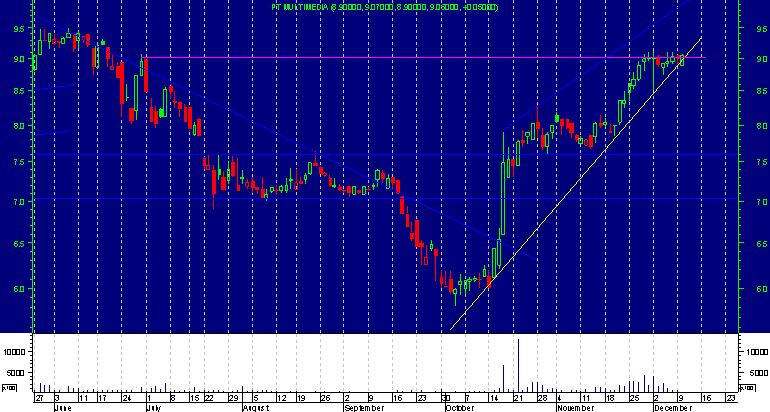The height and width of the screenshot is (412, 770).
Task: Click the 7.0 label on right price axis
Action: (762, 202)
